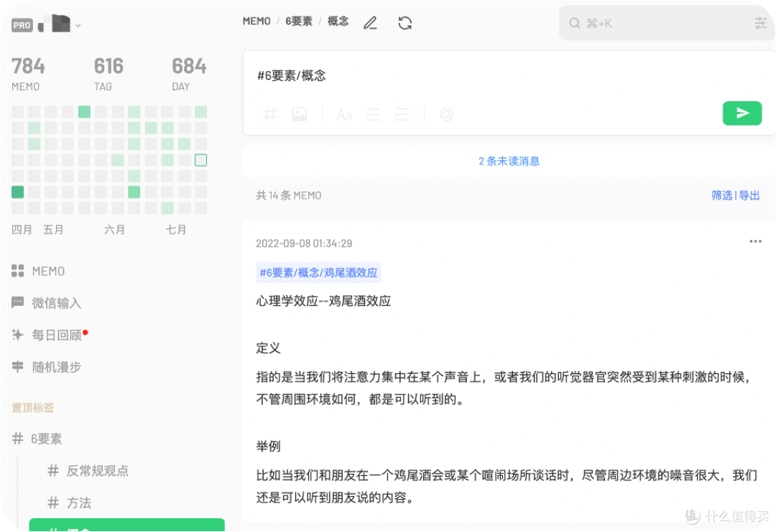Click the memo timestamp 2022-09-08 01:34:29
The height and width of the screenshot is (532, 776).
[x=304, y=243]
